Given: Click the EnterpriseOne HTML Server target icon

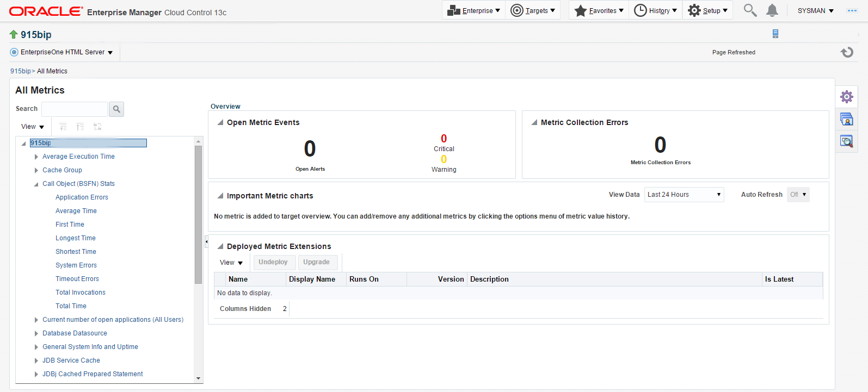Looking at the screenshot, I should (14, 52).
